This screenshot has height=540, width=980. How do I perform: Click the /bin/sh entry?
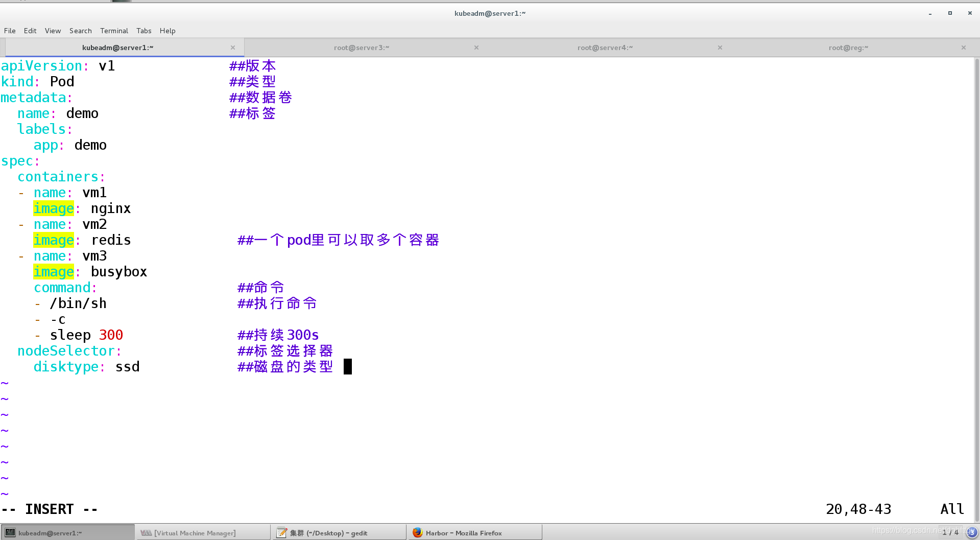coord(79,303)
